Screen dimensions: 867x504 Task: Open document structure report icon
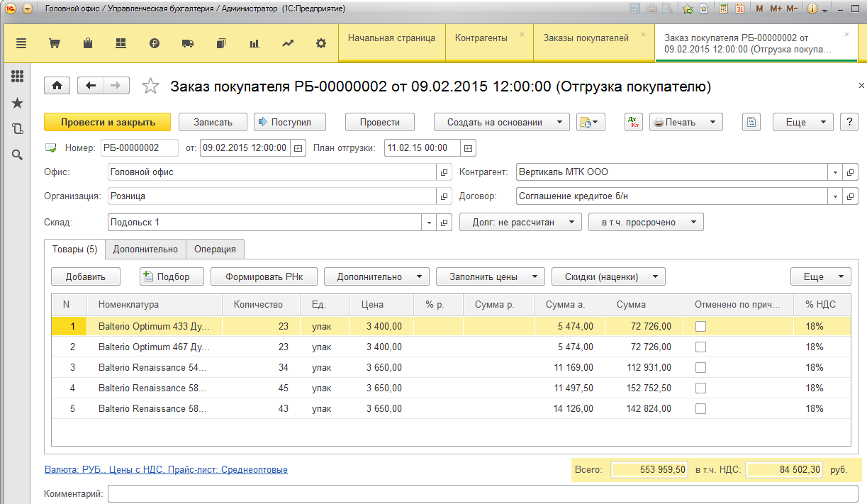click(x=751, y=122)
